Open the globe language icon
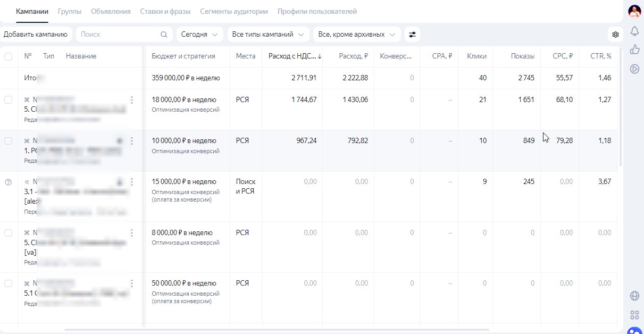Viewport: 644px width, 334px height. (634, 296)
